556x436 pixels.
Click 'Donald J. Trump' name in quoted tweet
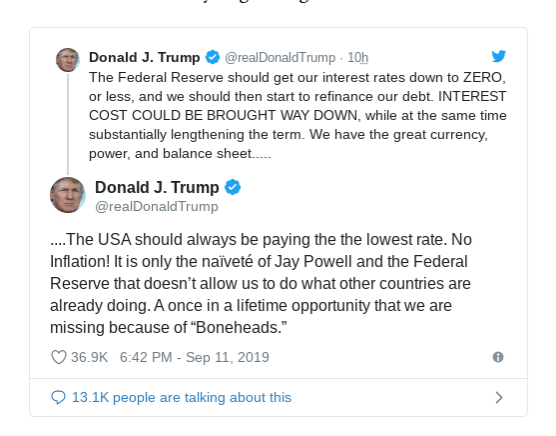pyautogui.click(x=144, y=57)
